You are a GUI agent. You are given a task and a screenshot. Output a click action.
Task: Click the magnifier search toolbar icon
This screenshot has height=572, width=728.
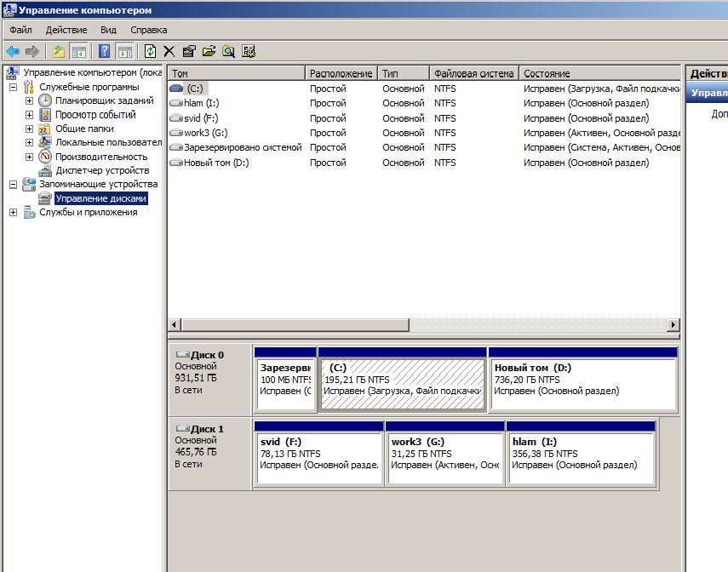click(228, 51)
